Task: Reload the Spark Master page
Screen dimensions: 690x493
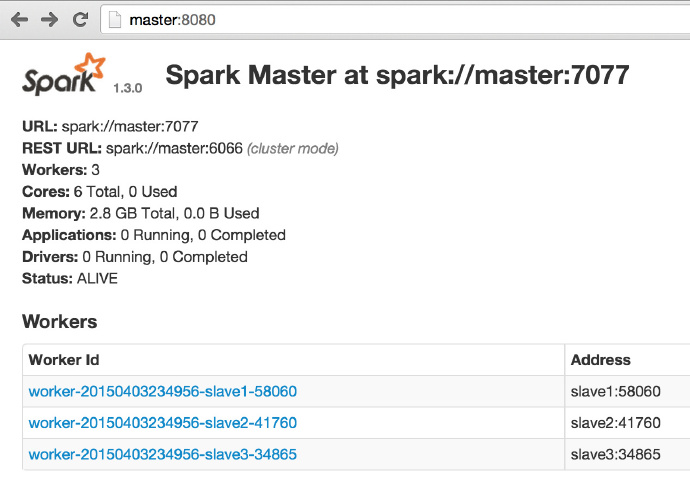Action: click(80, 19)
